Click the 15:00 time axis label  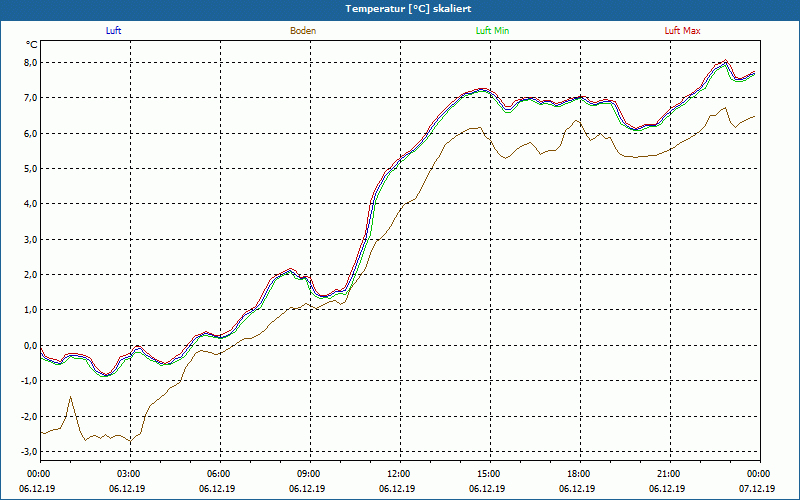[487, 474]
